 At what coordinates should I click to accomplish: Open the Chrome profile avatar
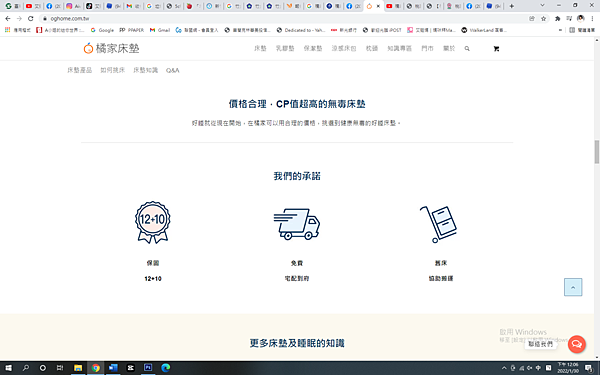click(580, 18)
